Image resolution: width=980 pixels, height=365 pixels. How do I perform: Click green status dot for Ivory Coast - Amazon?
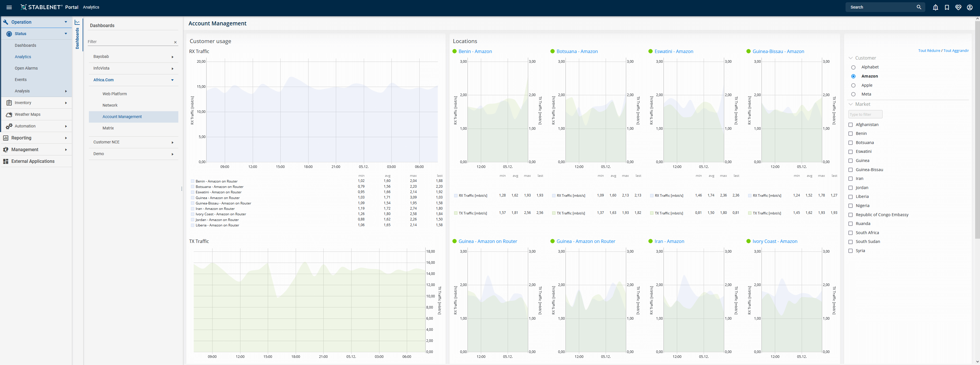click(x=749, y=241)
